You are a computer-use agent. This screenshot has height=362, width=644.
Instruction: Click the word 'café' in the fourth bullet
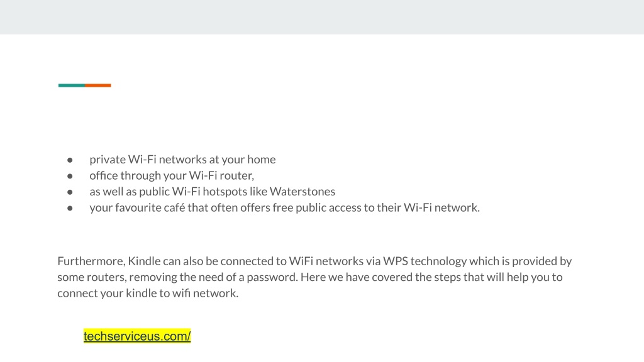click(x=175, y=207)
